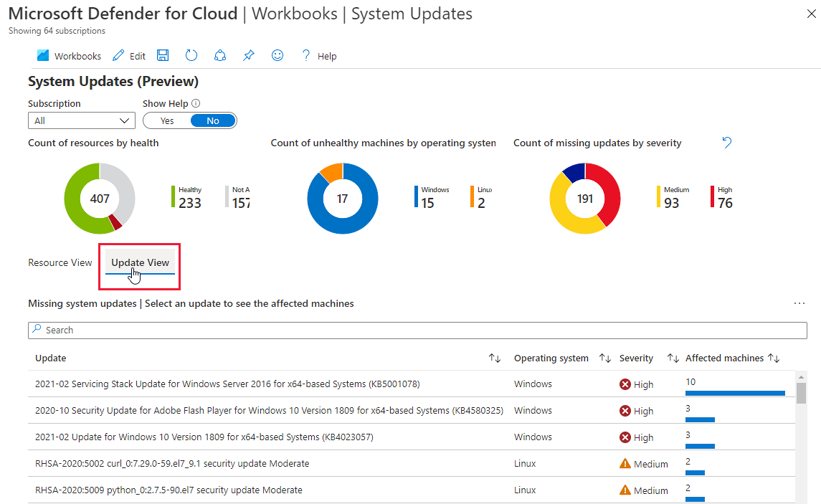Click the Edit pencil icon
The height and width of the screenshot is (504, 821).
120,55
